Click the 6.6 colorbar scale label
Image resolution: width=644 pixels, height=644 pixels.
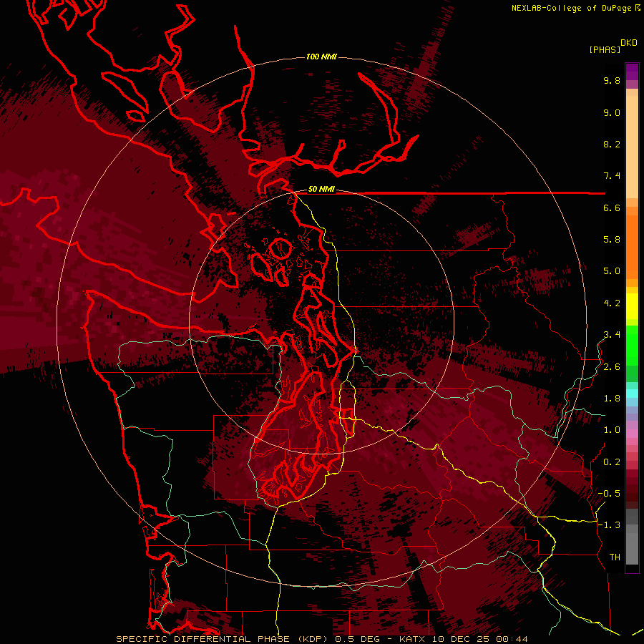[x=612, y=208]
